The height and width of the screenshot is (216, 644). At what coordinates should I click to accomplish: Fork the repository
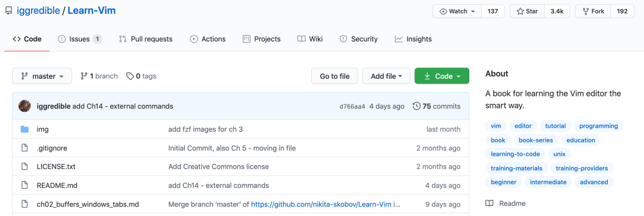click(593, 11)
